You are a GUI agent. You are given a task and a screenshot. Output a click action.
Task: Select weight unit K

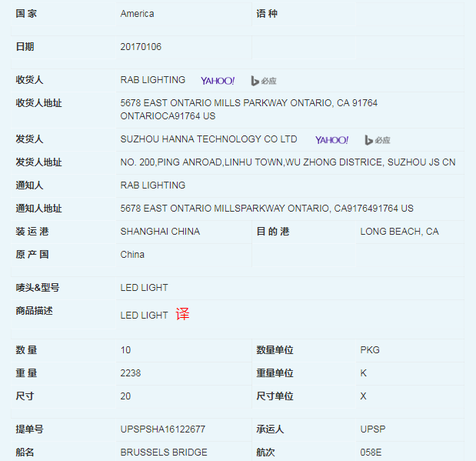point(364,373)
